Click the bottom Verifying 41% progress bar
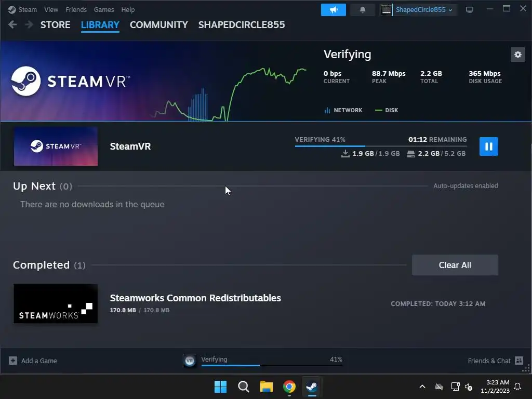Image resolution: width=532 pixels, height=399 pixels. [272, 365]
